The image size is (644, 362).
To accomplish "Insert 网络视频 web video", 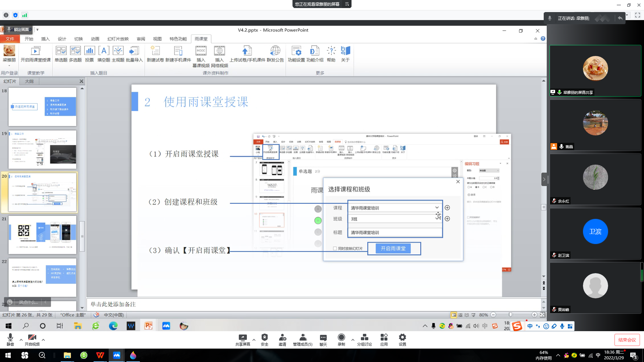I will (219, 56).
